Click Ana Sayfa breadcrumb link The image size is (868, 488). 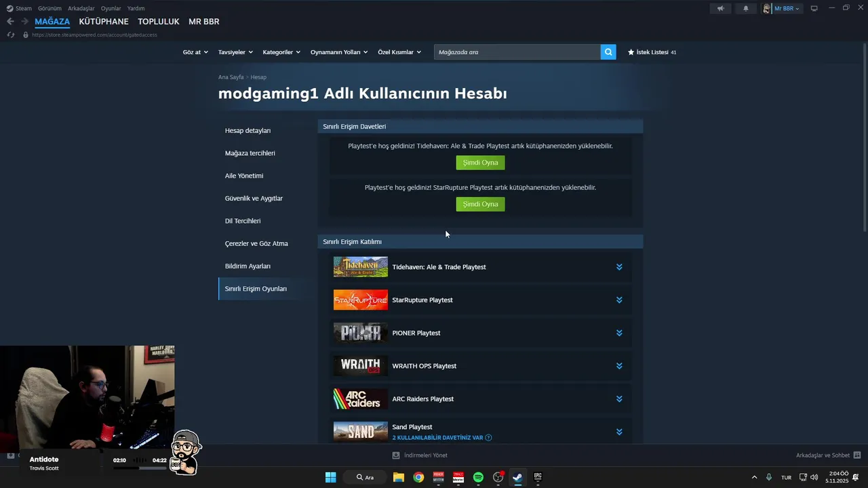(231, 77)
